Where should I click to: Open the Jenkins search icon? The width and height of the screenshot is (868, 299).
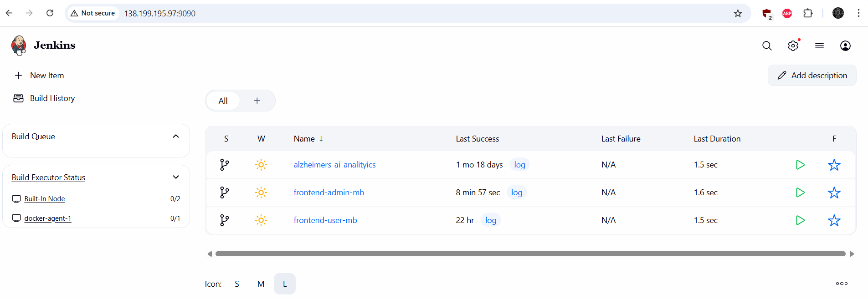[x=767, y=46]
